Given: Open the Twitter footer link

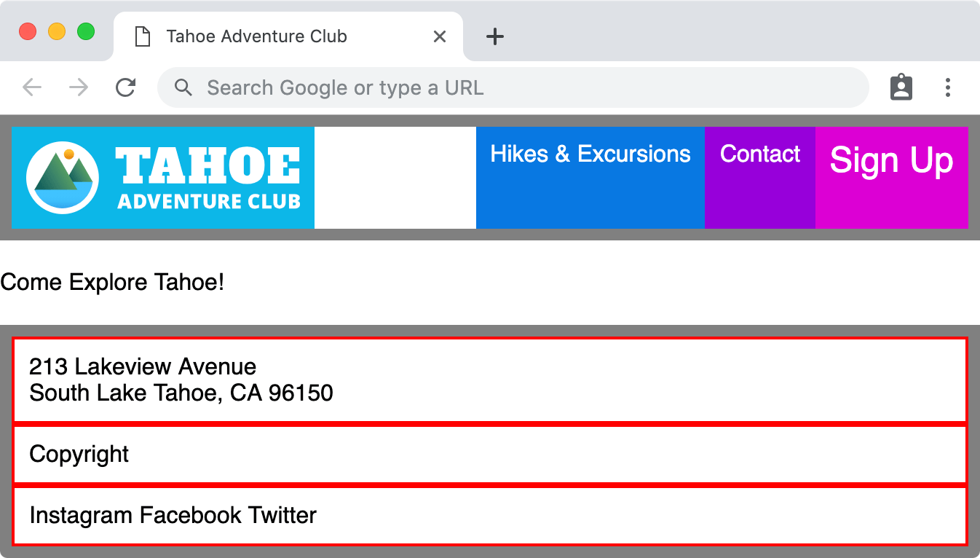Looking at the screenshot, I should [282, 516].
